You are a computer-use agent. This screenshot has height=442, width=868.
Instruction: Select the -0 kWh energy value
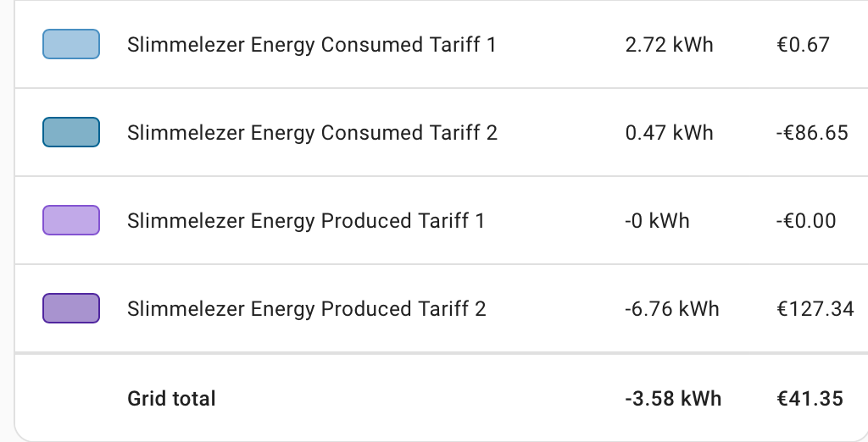(657, 221)
